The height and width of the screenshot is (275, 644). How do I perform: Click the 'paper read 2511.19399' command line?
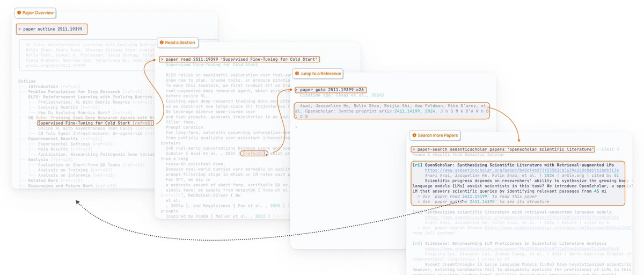240,59
